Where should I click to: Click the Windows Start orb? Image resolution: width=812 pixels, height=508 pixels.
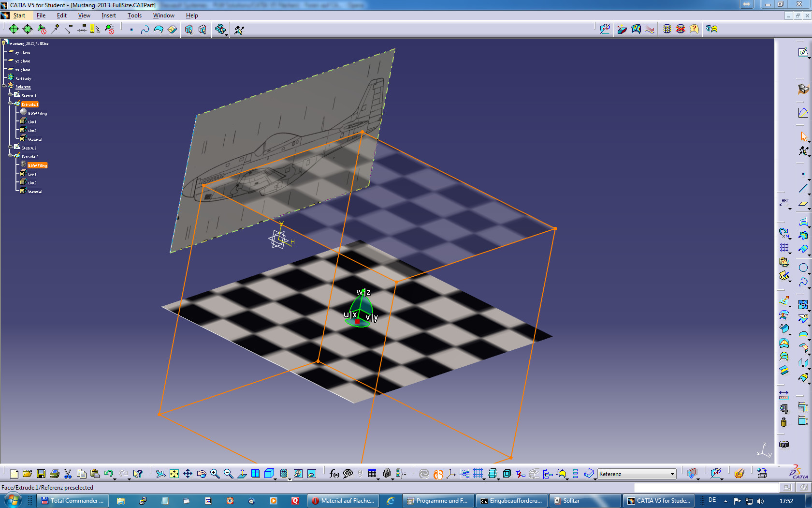pos(13,500)
